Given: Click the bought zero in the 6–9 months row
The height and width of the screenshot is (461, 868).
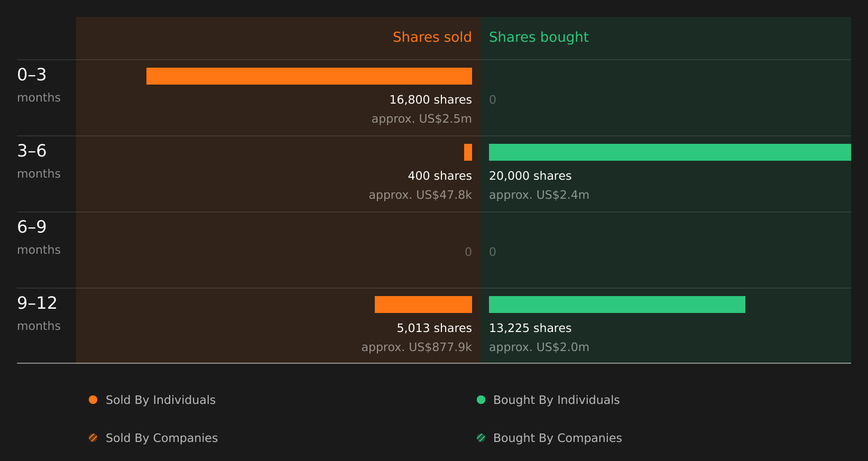Looking at the screenshot, I should click(x=493, y=252).
